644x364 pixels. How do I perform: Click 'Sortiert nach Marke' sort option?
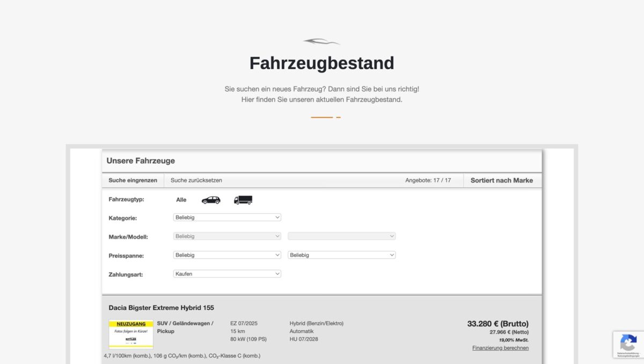(502, 180)
